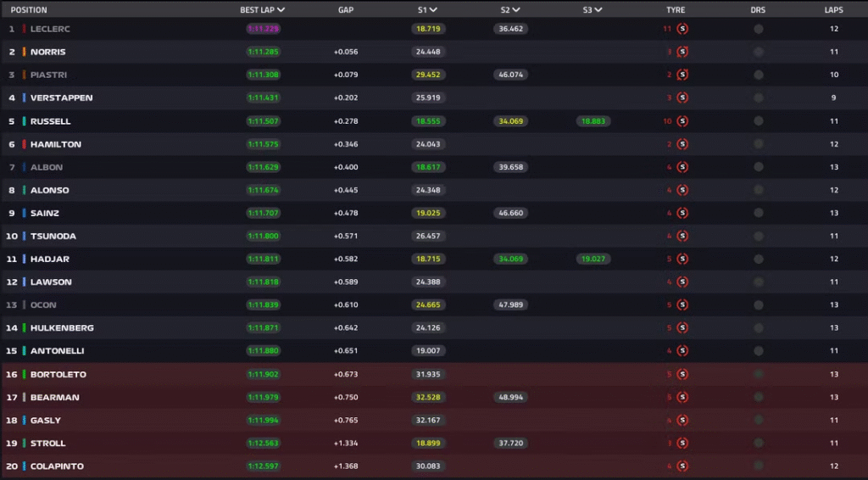The image size is (868, 480).
Task: Click Bearman's soft tyre icon
Action: (x=682, y=397)
